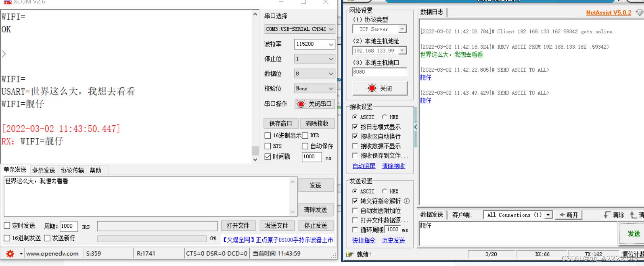Screen dimensions: 644x266
Task: Click 清除发送 button
Action: [315, 210]
